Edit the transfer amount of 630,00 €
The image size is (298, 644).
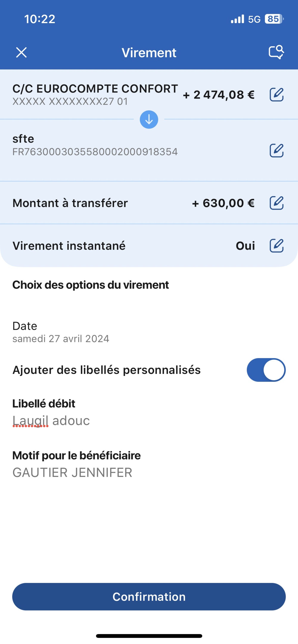click(x=276, y=203)
